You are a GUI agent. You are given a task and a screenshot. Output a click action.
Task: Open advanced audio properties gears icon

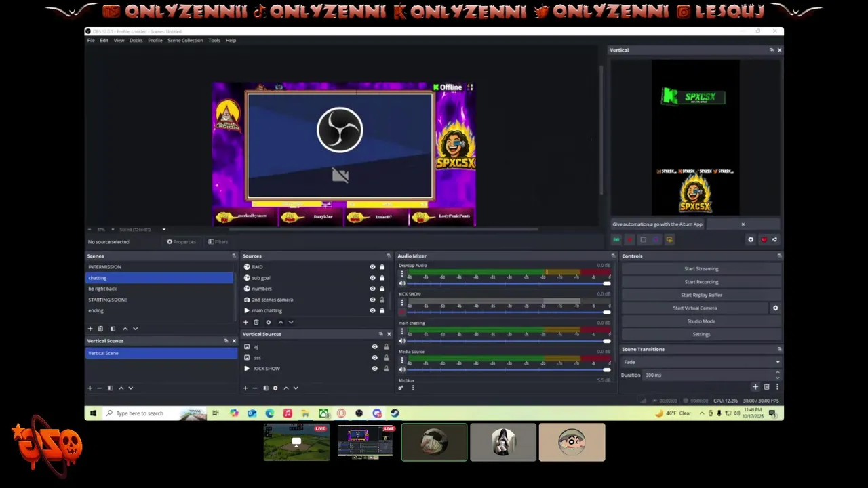pyautogui.click(x=401, y=388)
